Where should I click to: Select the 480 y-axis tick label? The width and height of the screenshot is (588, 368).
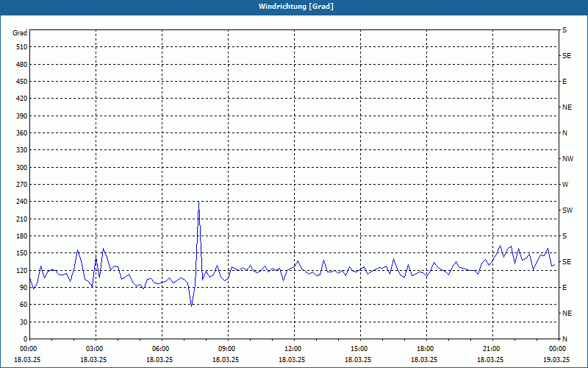point(22,65)
